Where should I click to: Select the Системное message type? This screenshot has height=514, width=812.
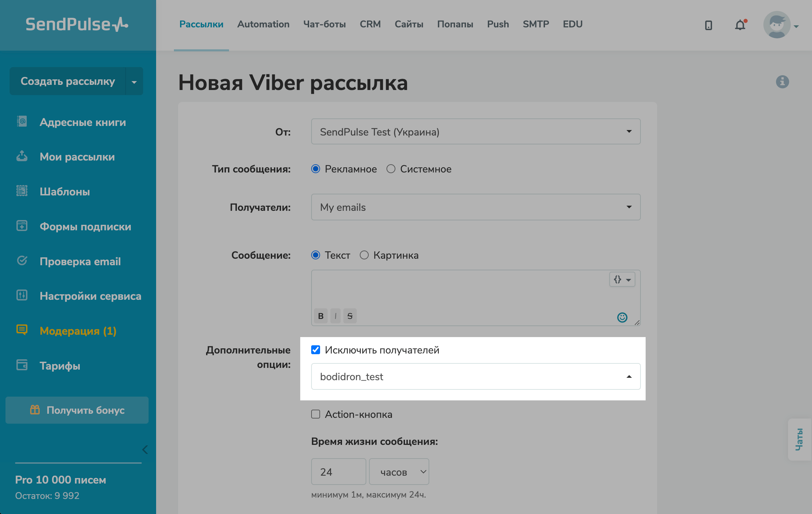391,169
